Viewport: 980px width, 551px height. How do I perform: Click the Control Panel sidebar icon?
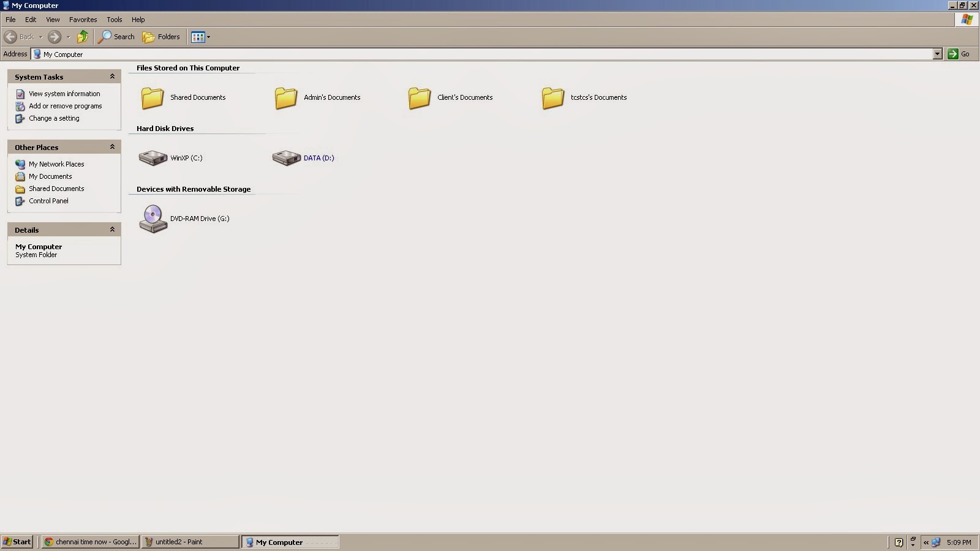(20, 201)
